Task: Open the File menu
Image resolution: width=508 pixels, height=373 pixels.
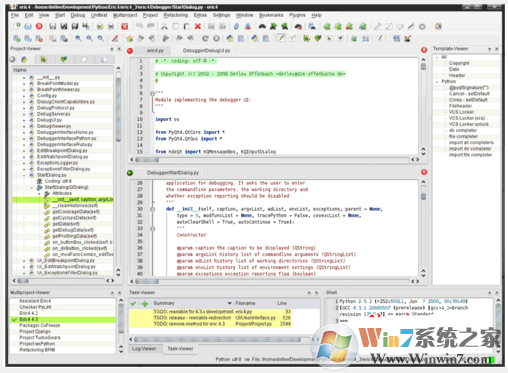Action: pyautogui.click(x=15, y=15)
